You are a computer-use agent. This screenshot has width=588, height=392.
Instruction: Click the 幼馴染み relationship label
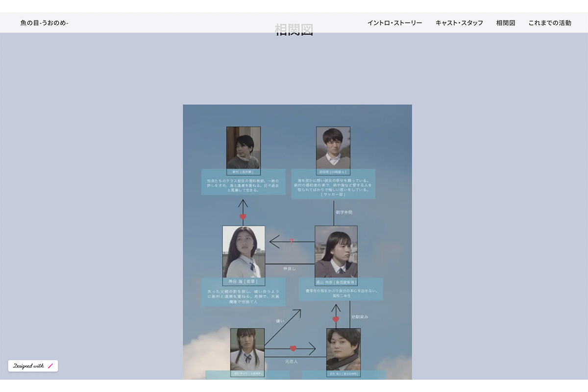point(360,317)
